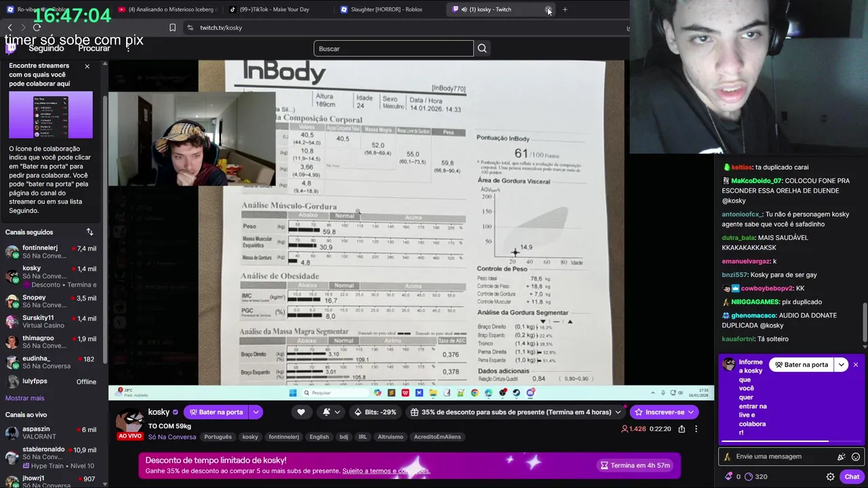
Task: Click chat identity badge icon in message box
Action: (x=727, y=457)
